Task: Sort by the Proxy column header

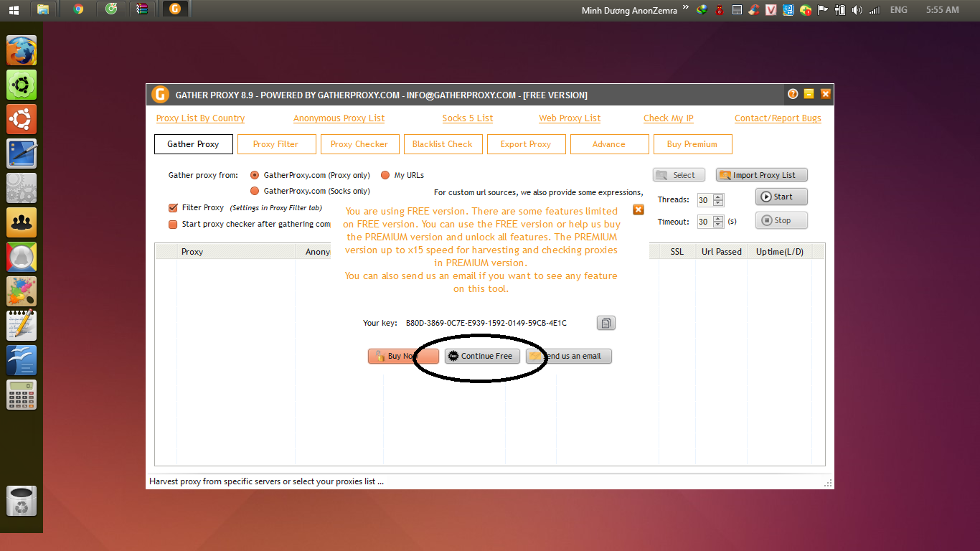Action: [x=237, y=252]
